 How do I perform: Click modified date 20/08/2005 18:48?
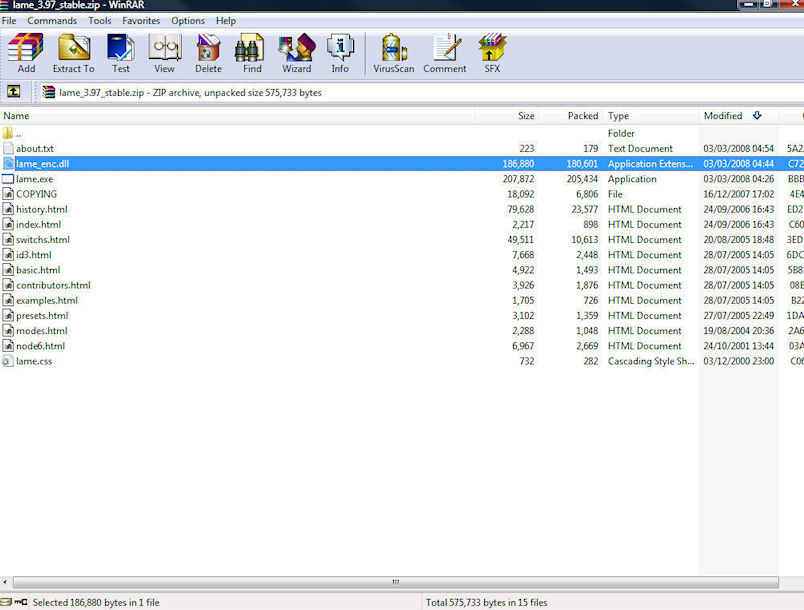pos(738,239)
